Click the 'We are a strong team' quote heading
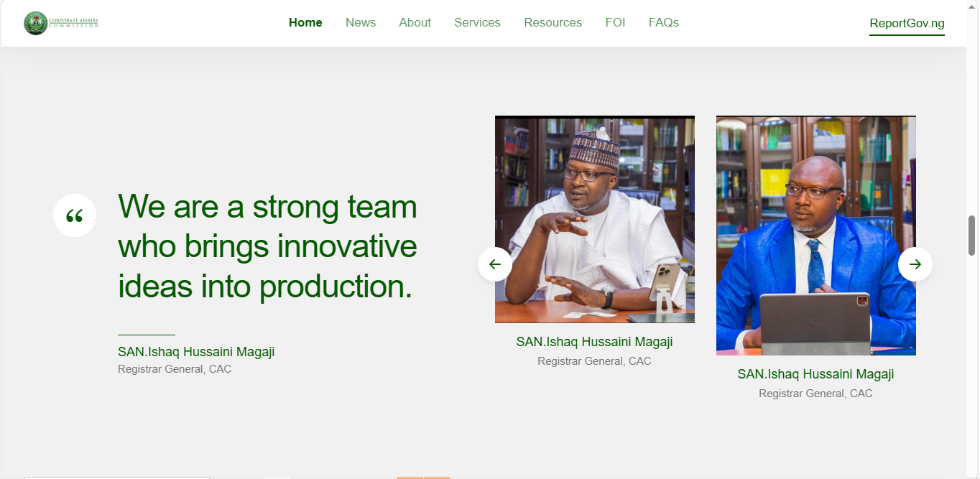The image size is (980, 479). 267,246
